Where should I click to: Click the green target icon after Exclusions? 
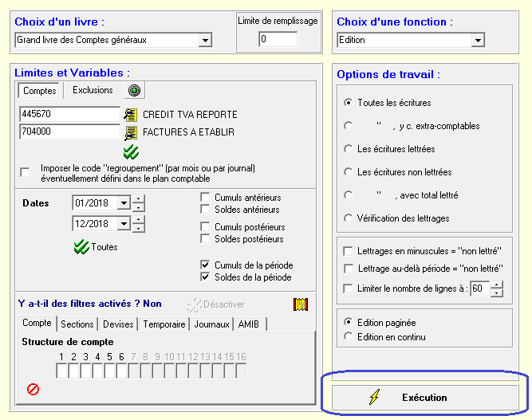(135, 91)
